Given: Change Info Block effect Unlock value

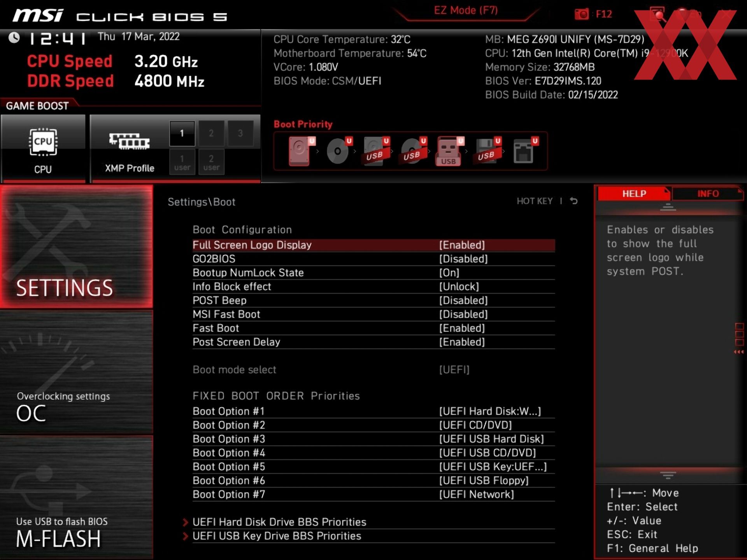Looking at the screenshot, I should [x=459, y=287].
